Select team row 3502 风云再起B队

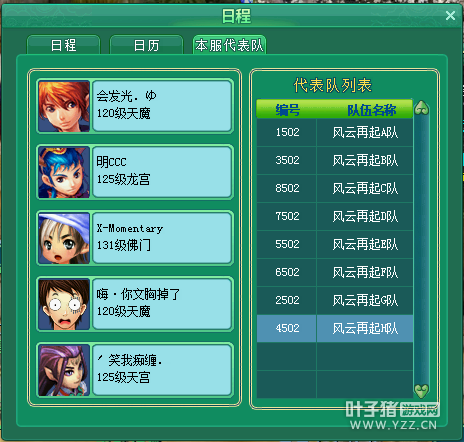(335, 160)
